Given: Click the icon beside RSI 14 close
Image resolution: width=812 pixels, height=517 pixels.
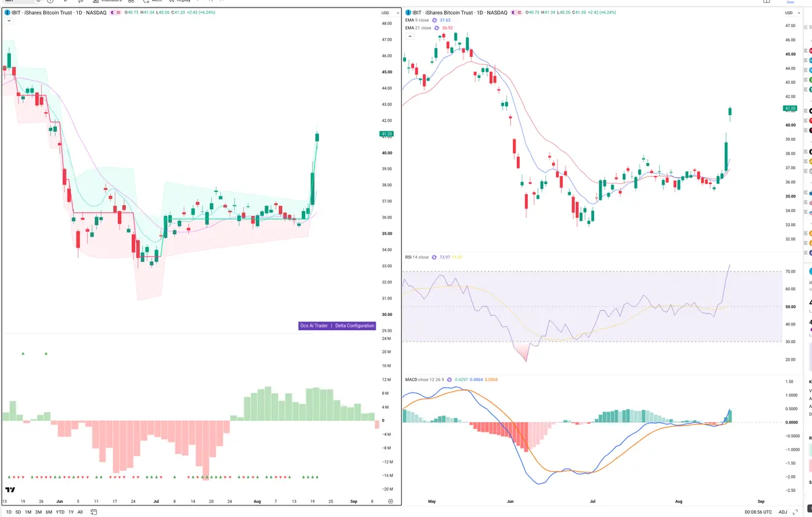Looking at the screenshot, I should click(x=434, y=257).
